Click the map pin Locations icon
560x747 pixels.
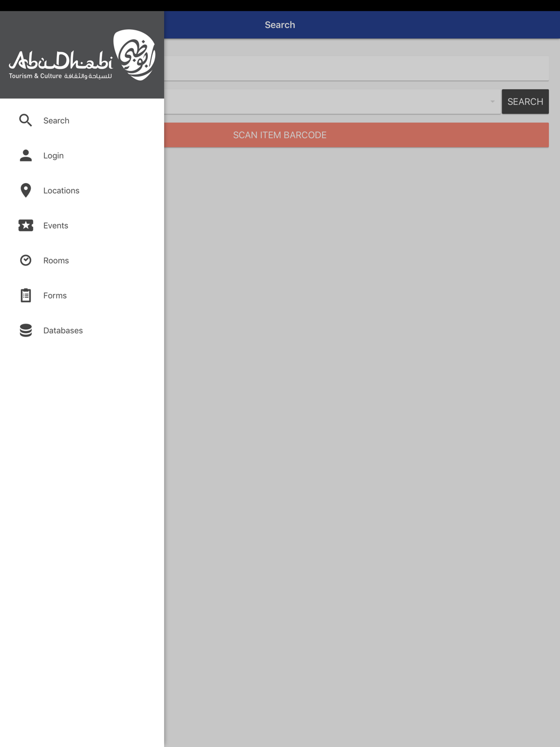click(26, 190)
